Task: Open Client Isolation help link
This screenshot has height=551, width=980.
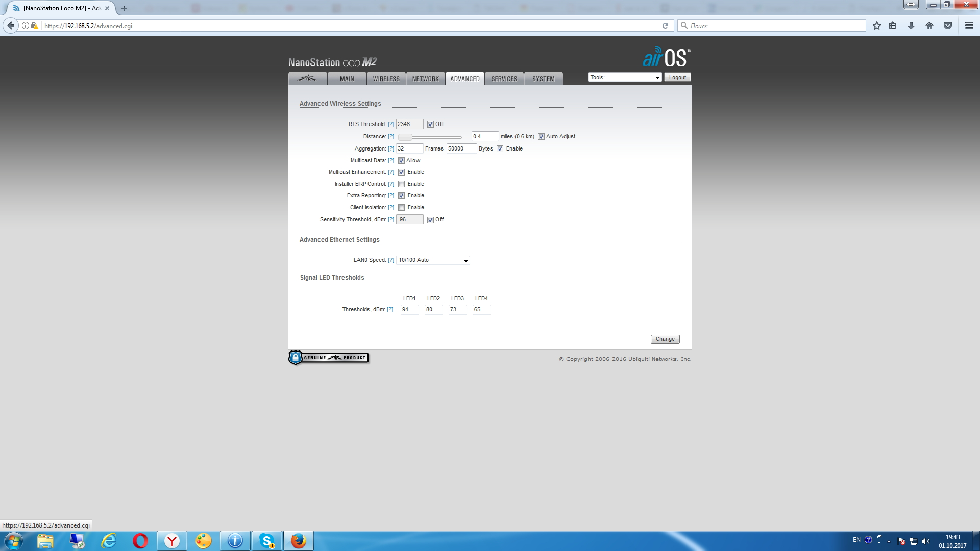Action: 391,208
